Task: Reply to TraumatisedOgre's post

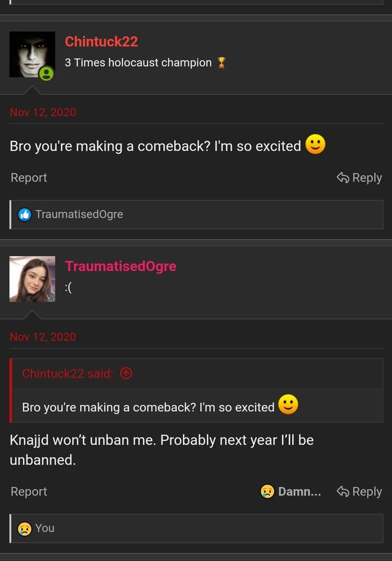Action: click(359, 492)
